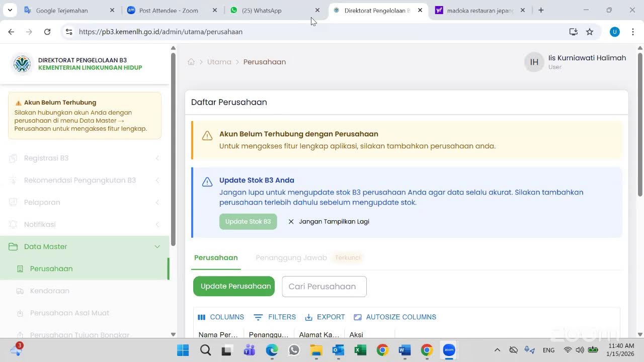Click the Nama Perusahaan column header
644x362 pixels.
(218, 335)
